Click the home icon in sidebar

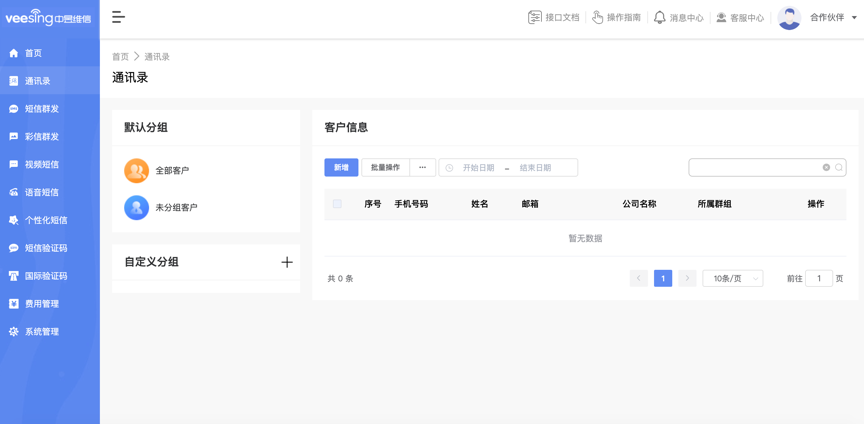pyautogui.click(x=14, y=53)
